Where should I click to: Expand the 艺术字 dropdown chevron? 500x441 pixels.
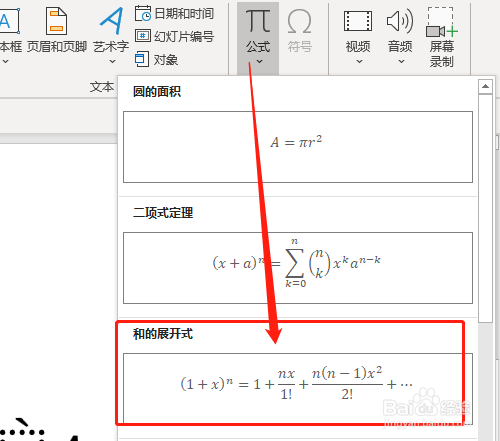[x=113, y=61]
